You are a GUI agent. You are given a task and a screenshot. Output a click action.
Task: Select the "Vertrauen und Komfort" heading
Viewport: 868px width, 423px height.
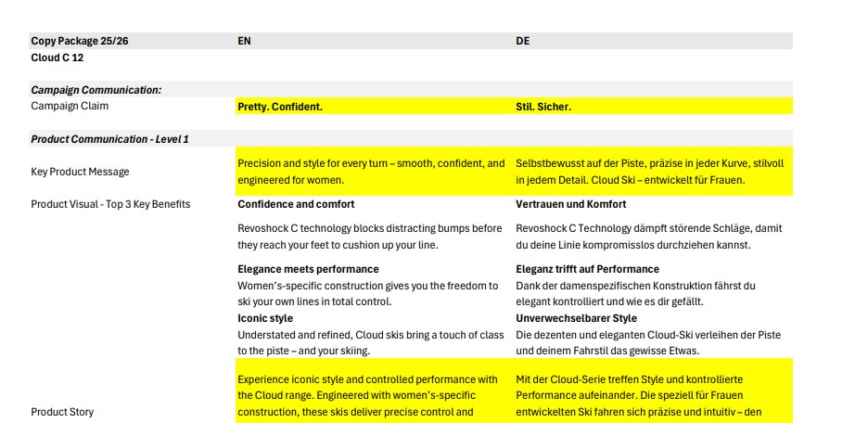tap(571, 204)
